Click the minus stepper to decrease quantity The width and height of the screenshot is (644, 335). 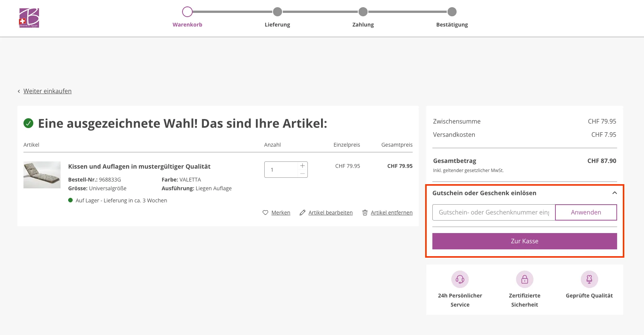[302, 174]
